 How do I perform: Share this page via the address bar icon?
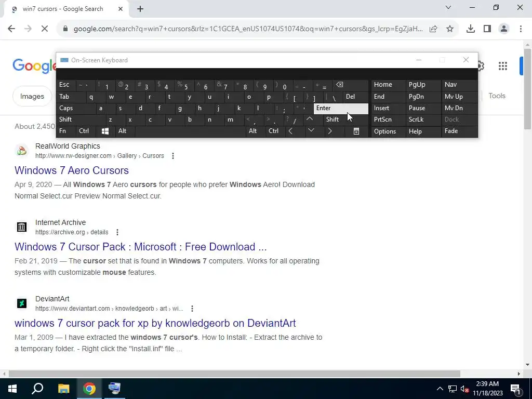tap(433, 29)
